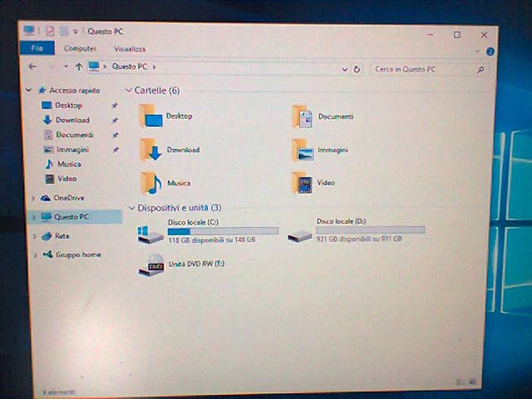Open the Musica folder icon
The height and width of the screenshot is (399, 532).
(x=152, y=182)
